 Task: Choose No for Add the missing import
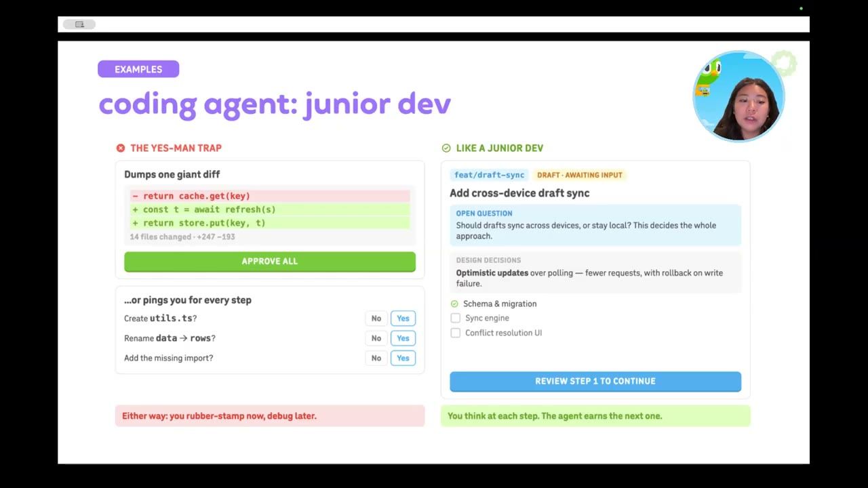click(x=376, y=358)
